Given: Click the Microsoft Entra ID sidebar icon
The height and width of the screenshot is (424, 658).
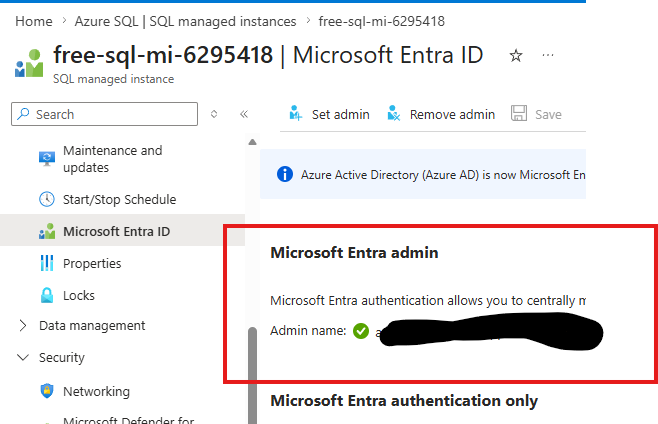Looking at the screenshot, I should (x=47, y=231).
